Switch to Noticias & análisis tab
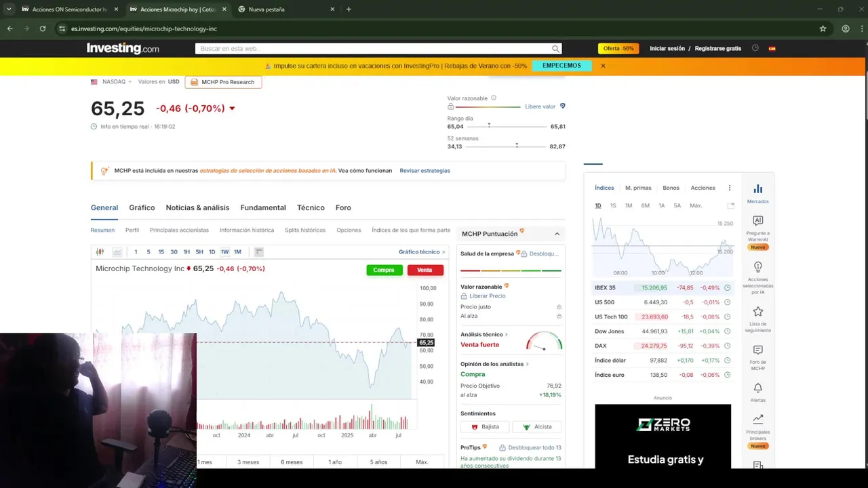 (197, 208)
